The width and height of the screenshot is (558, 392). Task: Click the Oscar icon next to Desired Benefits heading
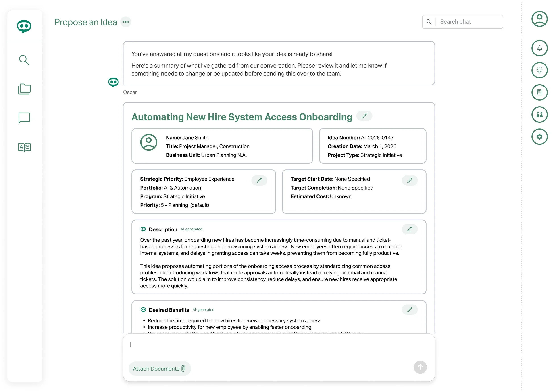click(x=143, y=310)
